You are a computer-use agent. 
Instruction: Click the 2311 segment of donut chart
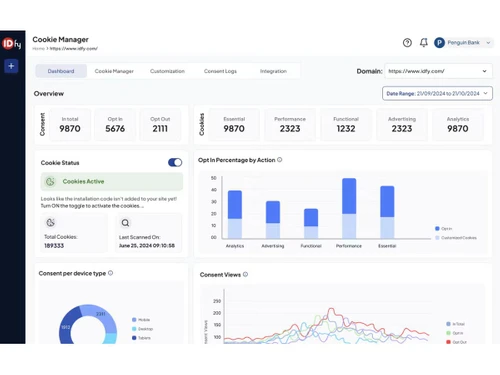pos(100,314)
